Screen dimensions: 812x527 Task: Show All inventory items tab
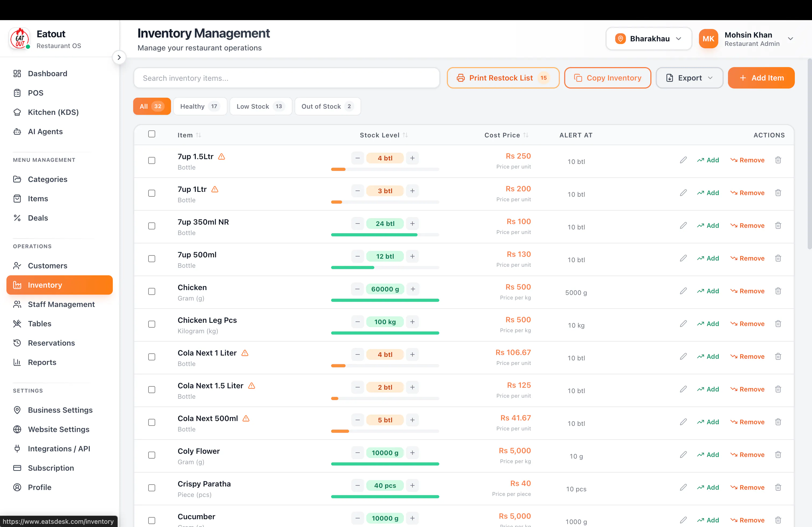[152, 106]
